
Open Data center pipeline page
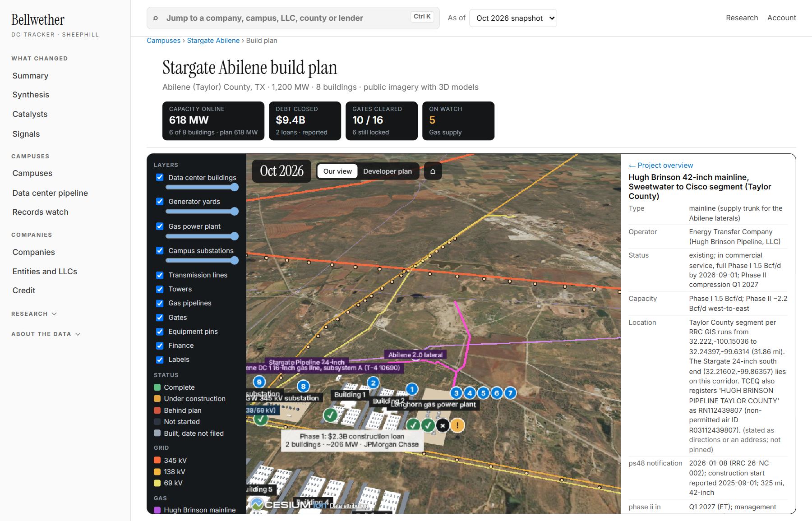pyautogui.click(x=50, y=193)
